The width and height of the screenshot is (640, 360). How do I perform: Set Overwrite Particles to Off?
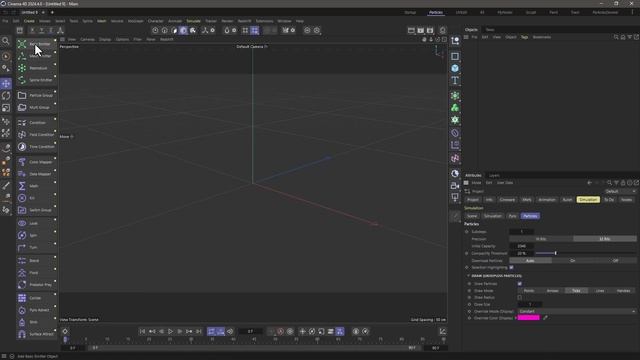click(x=615, y=260)
